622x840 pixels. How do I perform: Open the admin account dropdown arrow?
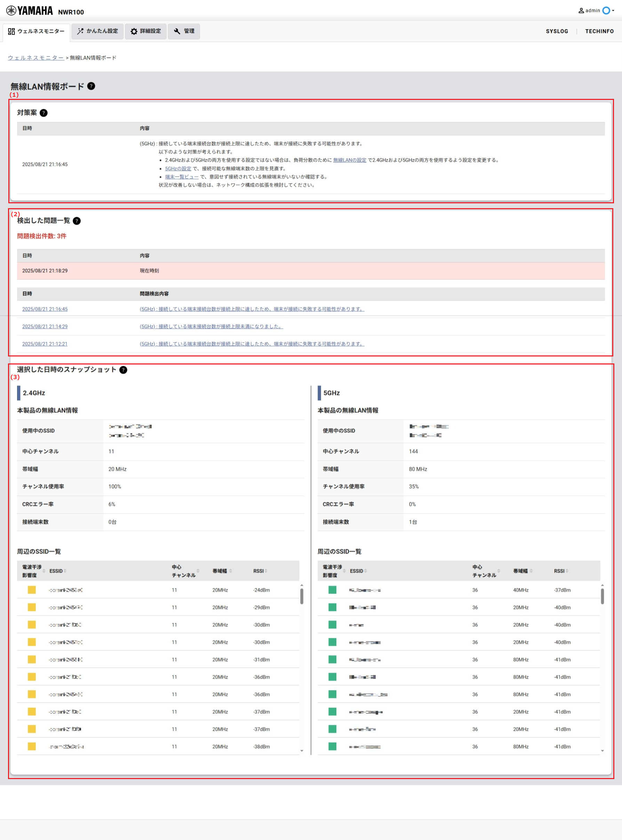[613, 11]
